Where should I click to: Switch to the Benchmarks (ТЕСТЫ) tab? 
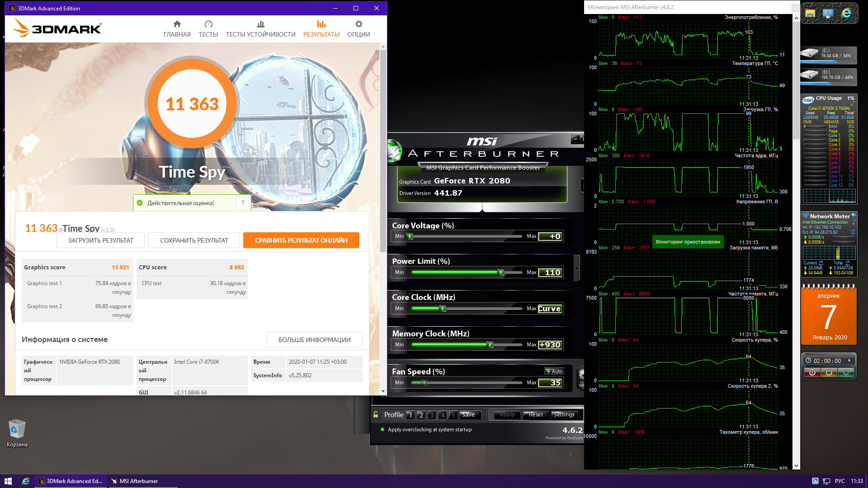pyautogui.click(x=208, y=28)
